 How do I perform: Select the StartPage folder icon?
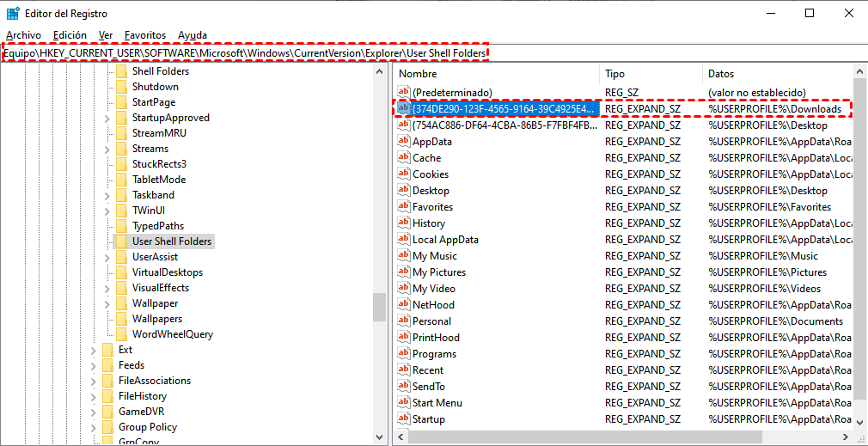click(x=121, y=102)
